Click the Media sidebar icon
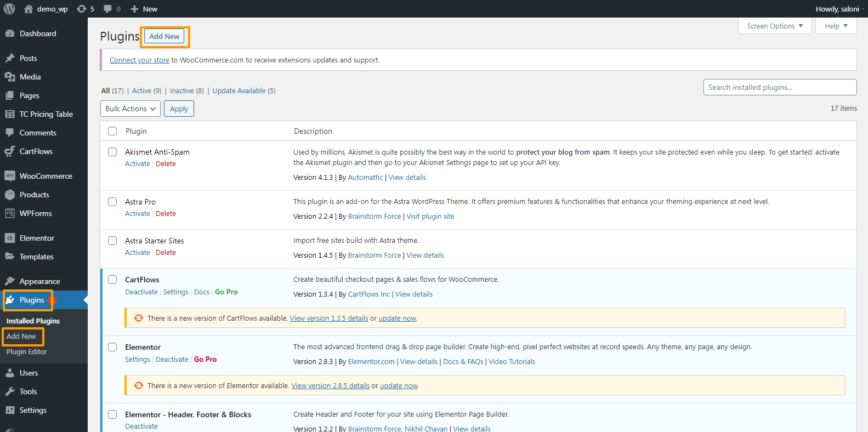The image size is (868, 432). (x=10, y=77)
